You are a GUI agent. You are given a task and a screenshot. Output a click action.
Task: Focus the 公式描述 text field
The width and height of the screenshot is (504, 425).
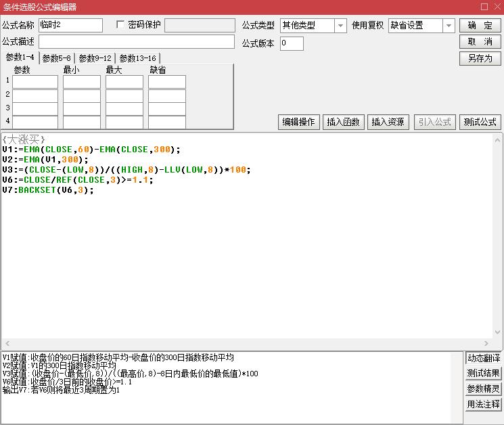[x=136, y=42]
